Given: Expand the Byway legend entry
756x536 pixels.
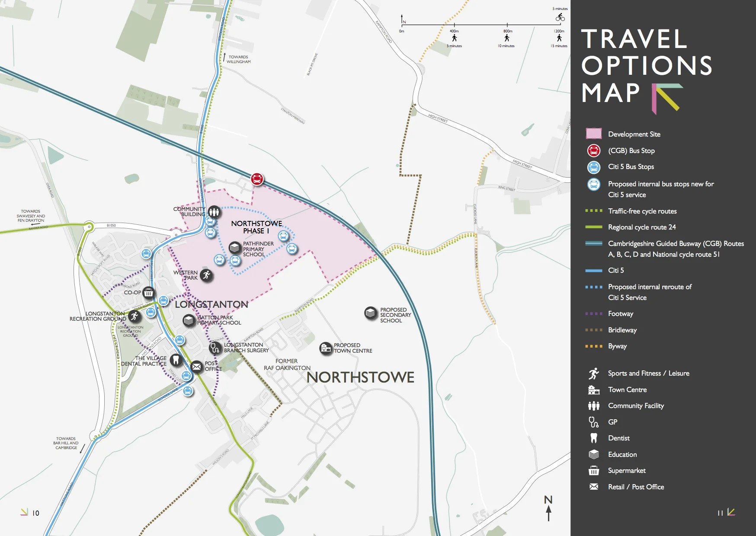Looking at the screenshot, I should tap(618, 346).
